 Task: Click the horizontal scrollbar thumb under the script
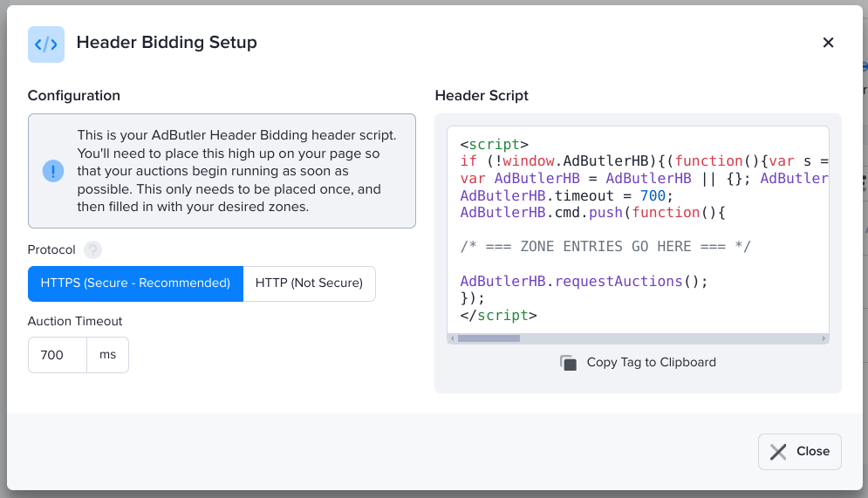489,338
